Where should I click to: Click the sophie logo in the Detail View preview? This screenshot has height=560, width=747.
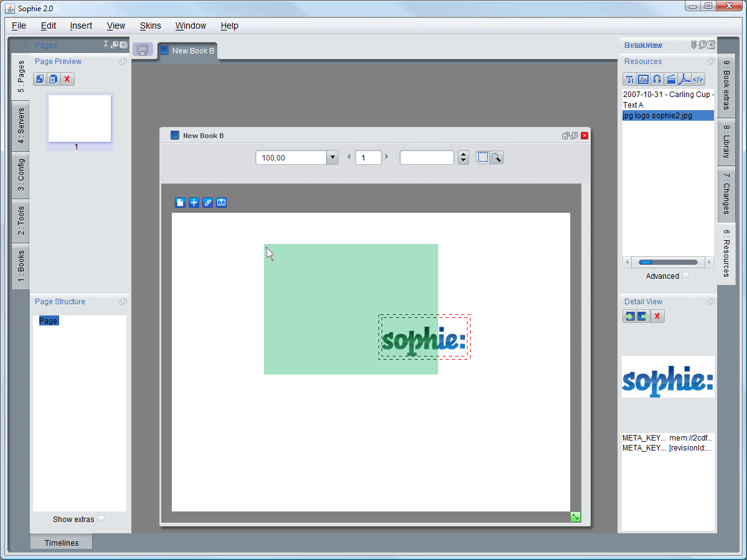[668, 377]
